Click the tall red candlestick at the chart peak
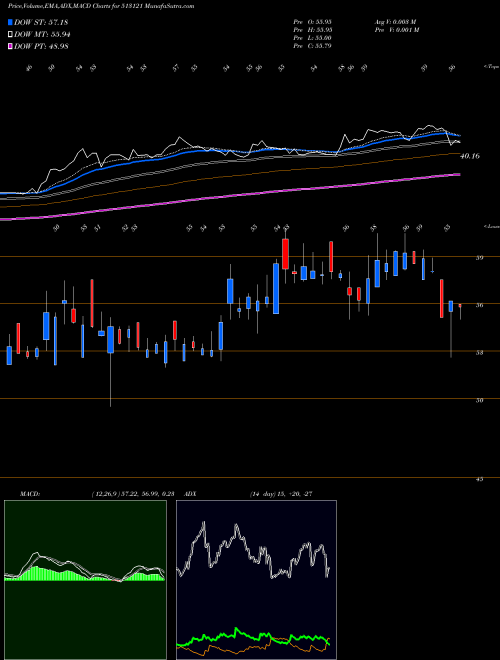Viewport: 500px width, 660px height. pyautogui.click(x=285, y=254)
